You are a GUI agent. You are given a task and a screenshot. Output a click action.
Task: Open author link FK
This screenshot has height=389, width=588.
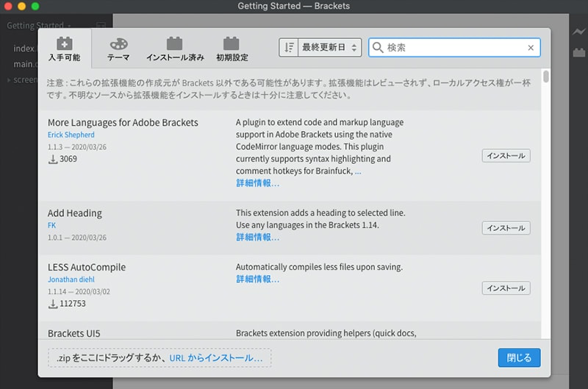click(51, 226)
